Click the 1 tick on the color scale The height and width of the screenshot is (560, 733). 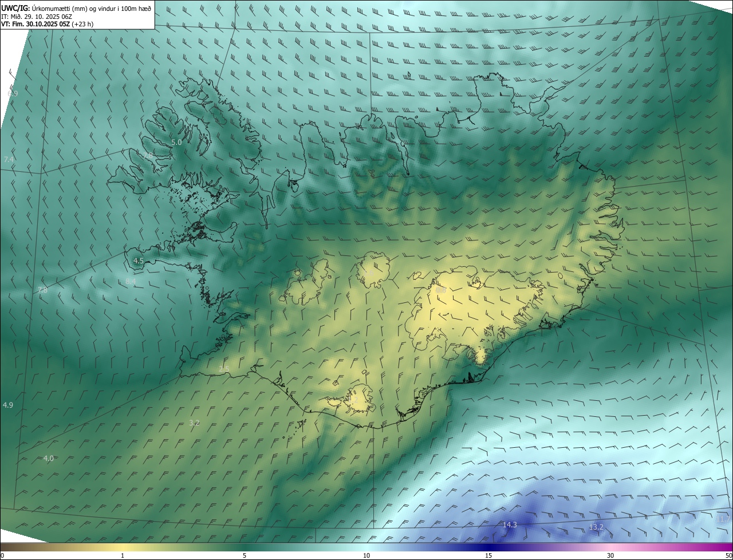click(x=123, y=555)
